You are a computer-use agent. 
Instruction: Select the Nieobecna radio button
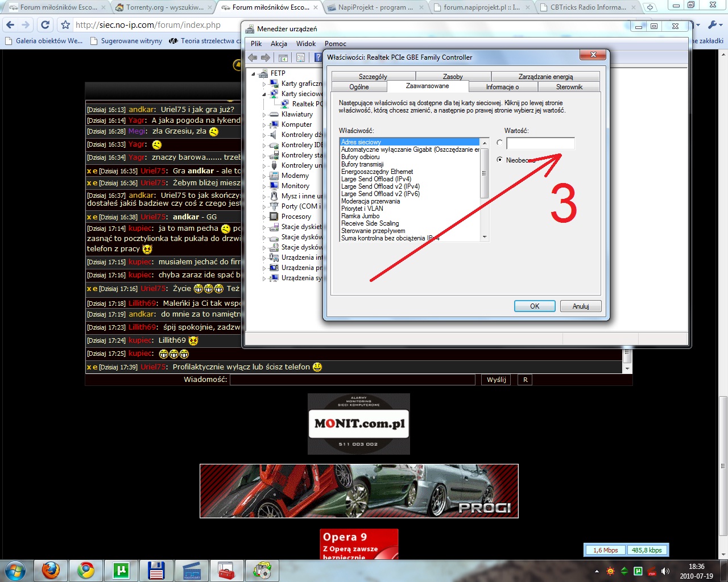click(499, 160)
